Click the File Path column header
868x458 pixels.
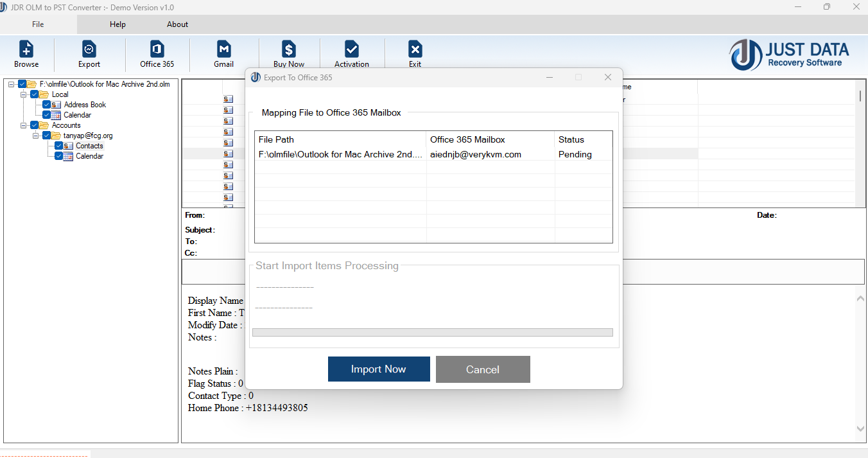(340, 139)
